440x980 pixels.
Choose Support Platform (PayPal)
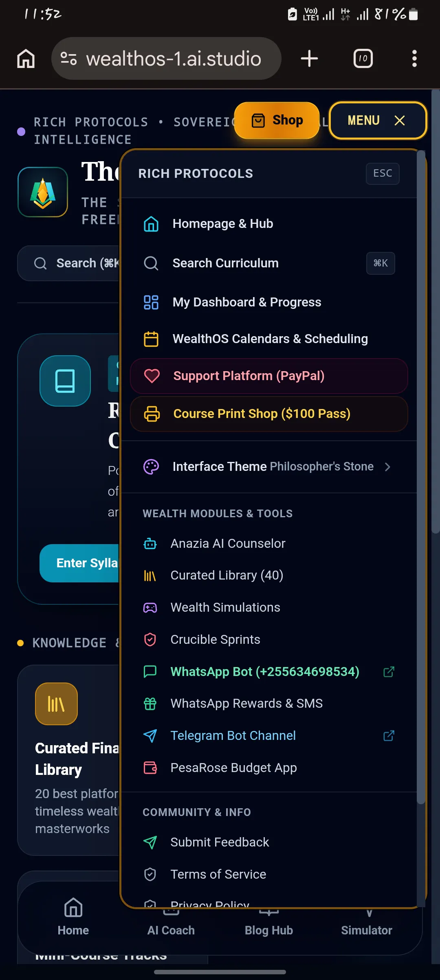click(269, 376)
